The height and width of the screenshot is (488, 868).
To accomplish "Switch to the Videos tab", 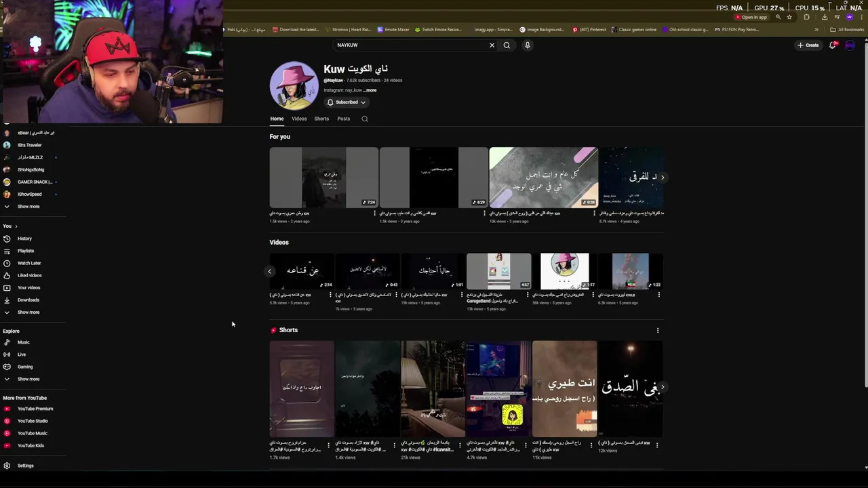I will point(299,119).
